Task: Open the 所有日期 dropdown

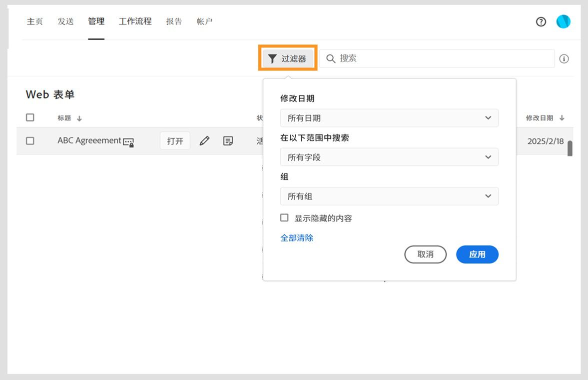Action: pyautogui.click(x=389, y=118)
